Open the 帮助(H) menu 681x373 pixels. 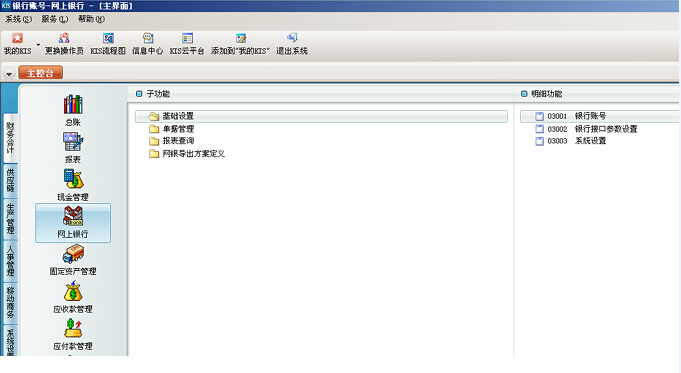[x=91, y=19]
